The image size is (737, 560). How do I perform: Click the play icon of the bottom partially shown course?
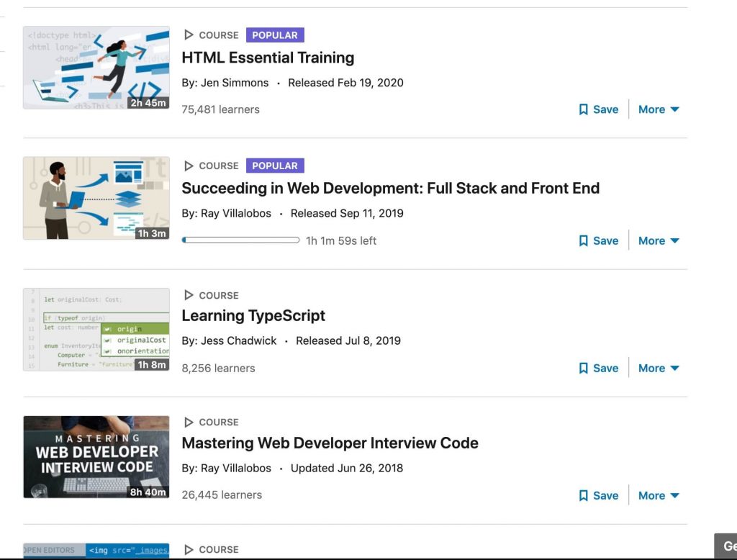189,550
